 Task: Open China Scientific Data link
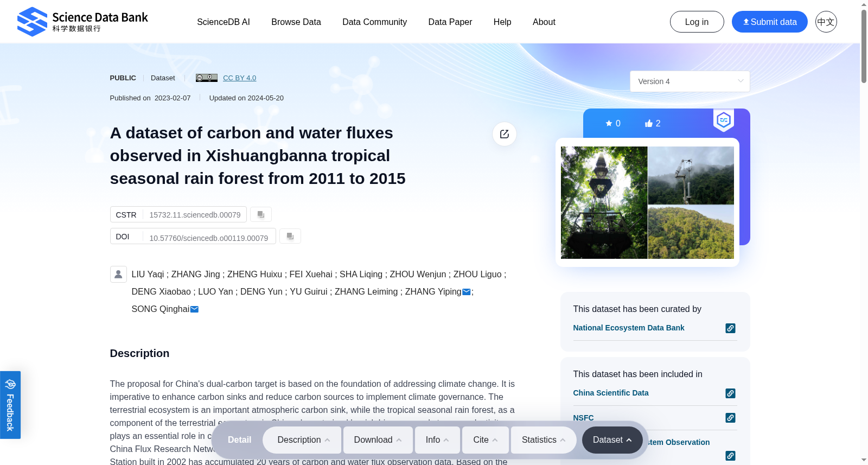click(610, 393)
